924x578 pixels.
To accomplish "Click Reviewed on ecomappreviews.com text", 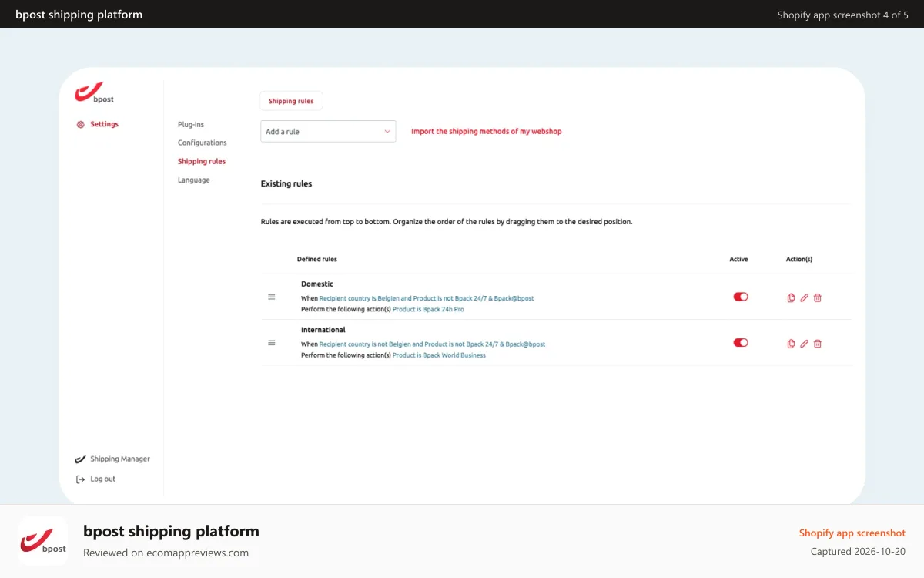I will 166,553.
